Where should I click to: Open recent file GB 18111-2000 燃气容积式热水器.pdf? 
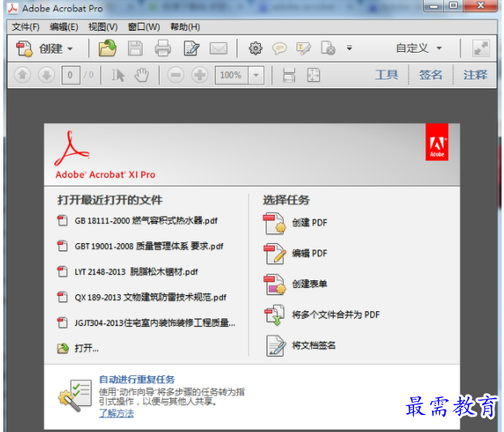(x=146, y=220)
